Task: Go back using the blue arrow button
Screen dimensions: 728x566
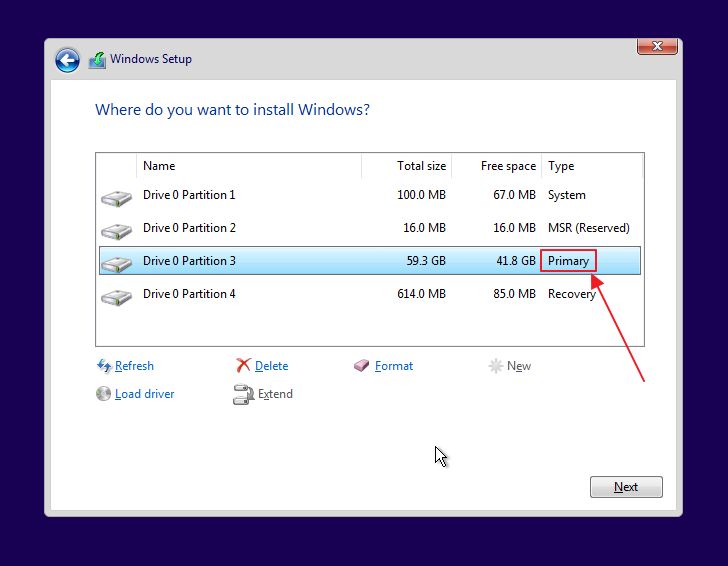Action: (x=67, y=60)
